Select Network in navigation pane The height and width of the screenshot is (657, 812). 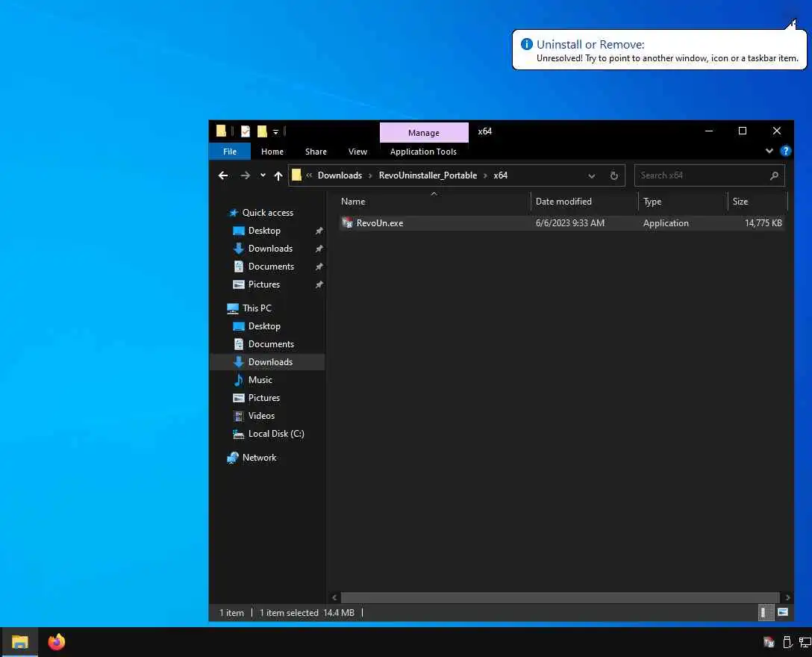coord(259,458)
